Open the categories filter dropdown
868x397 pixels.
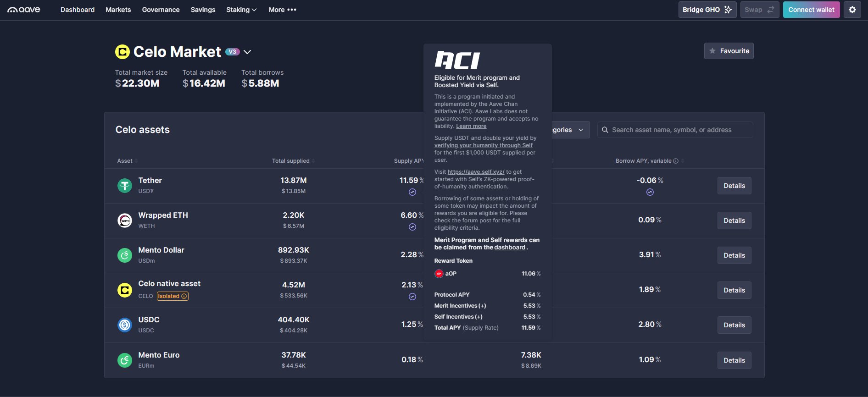(x=570, y=130)
